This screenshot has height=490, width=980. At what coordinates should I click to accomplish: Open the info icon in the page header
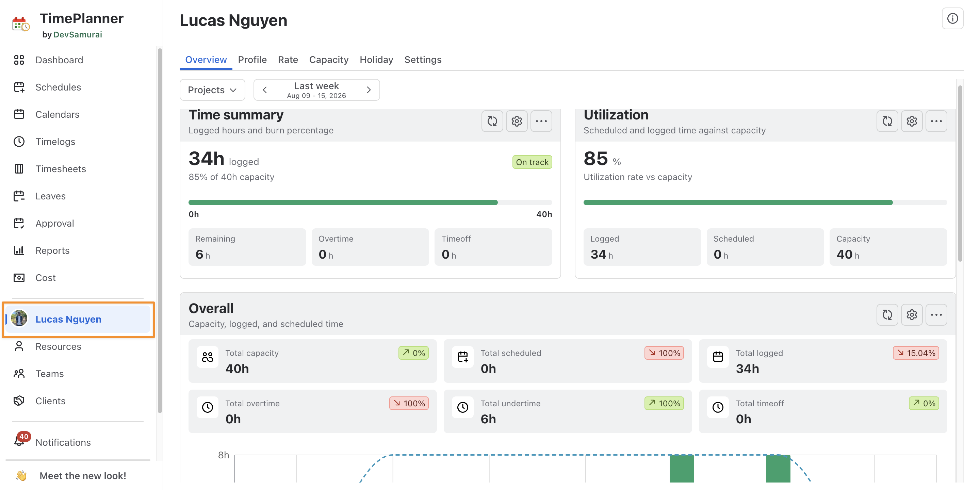[x=952, y=19]
